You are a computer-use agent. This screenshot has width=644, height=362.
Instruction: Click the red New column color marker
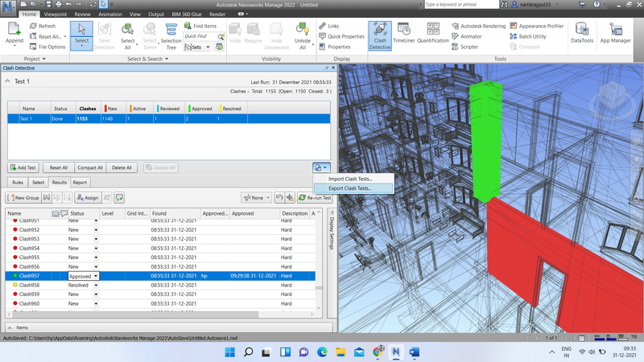105,109
